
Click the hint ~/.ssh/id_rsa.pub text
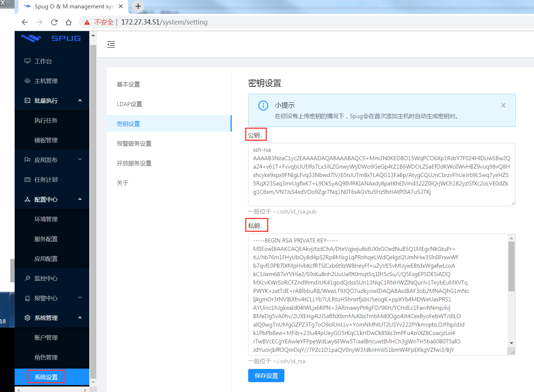click(x=295, y=211)
